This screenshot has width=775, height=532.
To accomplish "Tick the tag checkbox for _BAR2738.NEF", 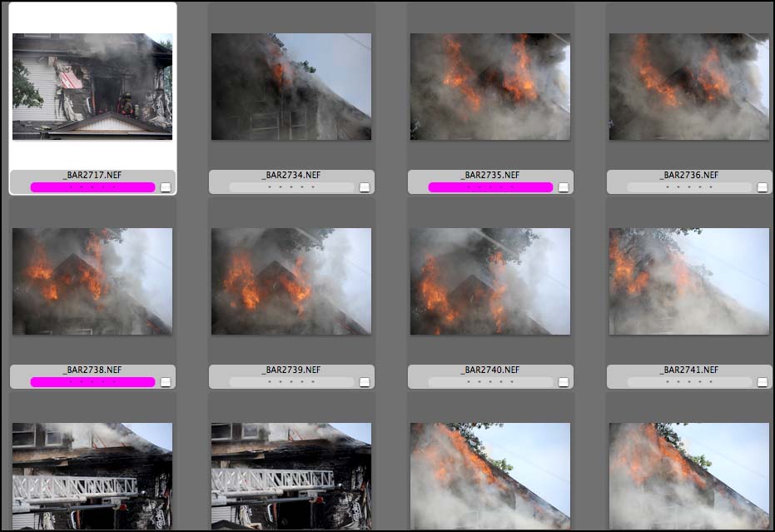I will coord(166,382).
